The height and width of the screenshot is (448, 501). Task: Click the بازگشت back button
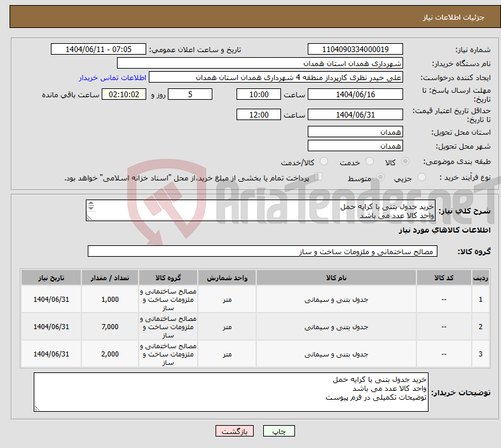tap(234, 431)
